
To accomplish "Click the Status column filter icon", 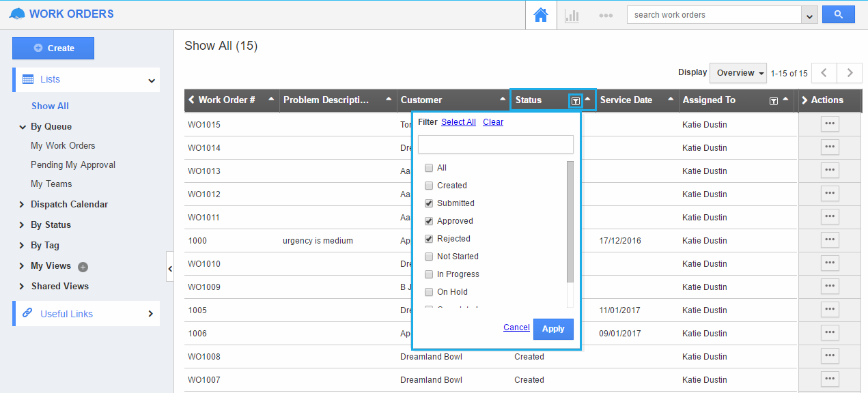I will pyautogui.click(x=576, y=100).
